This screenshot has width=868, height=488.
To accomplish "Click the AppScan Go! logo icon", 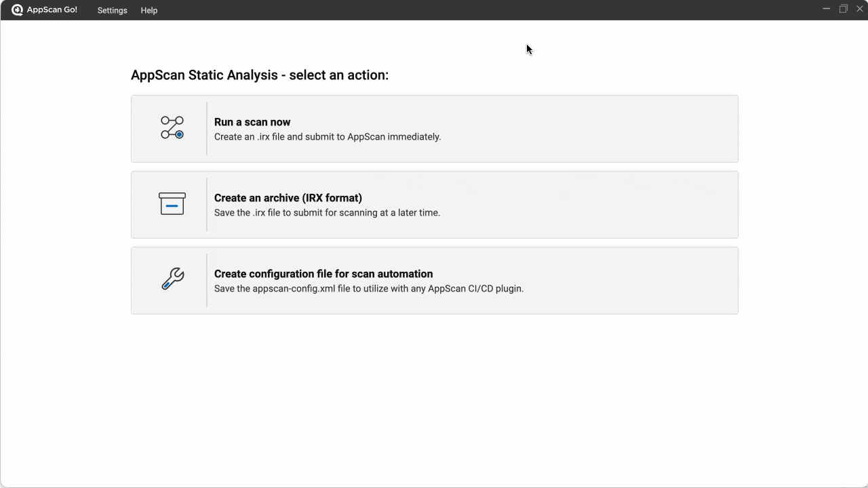I will point(18,10).
